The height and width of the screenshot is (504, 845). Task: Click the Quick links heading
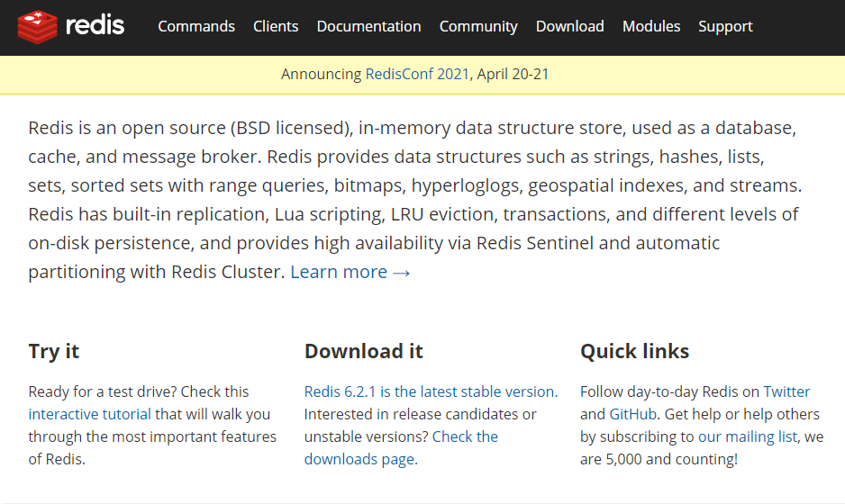point(635,351)
